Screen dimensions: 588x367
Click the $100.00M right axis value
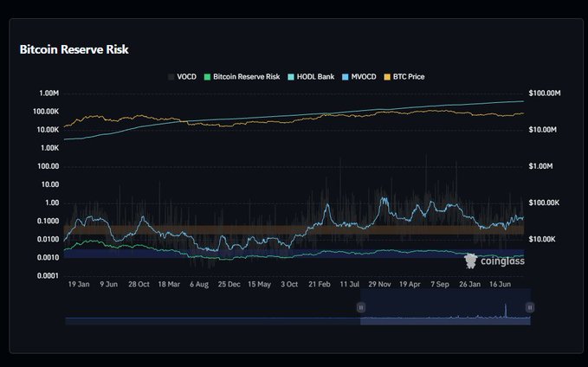tap(545, 93)
